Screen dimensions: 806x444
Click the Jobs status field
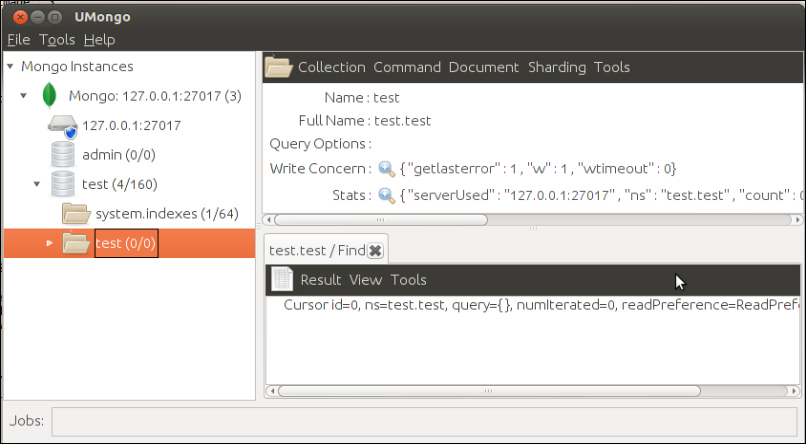tap(424, 421)
